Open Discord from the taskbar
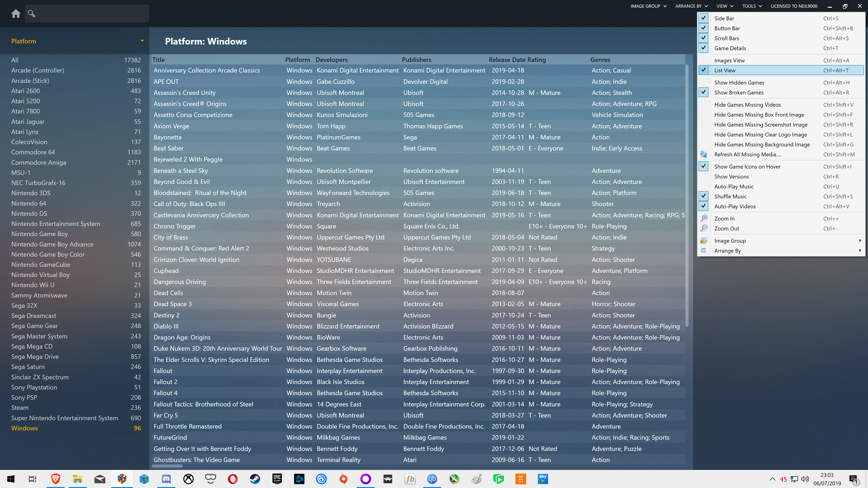 point(166,479)
